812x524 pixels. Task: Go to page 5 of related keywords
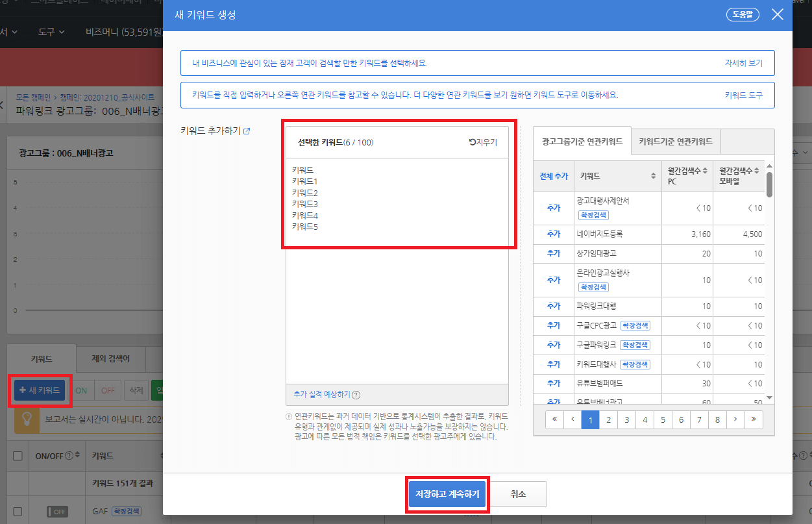coord(663,419)
